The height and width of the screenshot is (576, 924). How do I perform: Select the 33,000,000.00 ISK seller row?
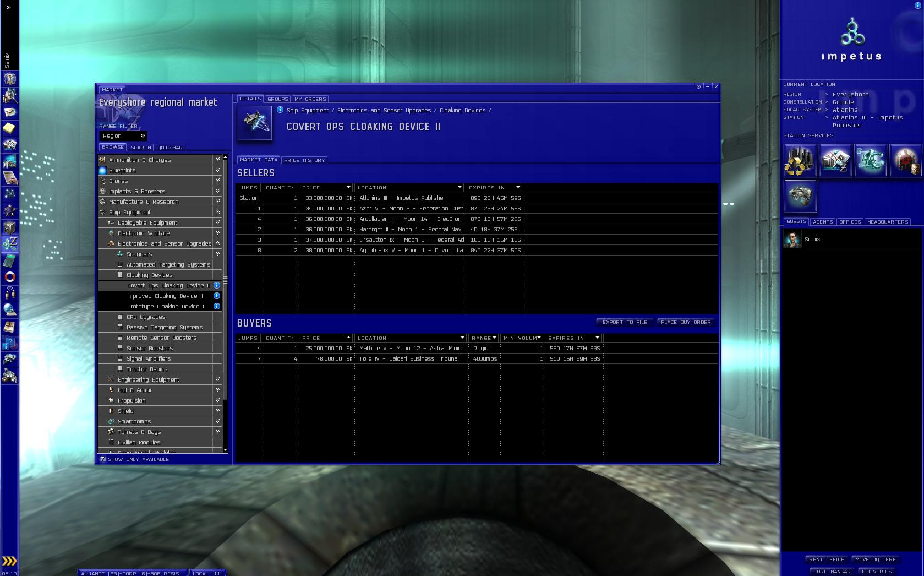[477, 198]
